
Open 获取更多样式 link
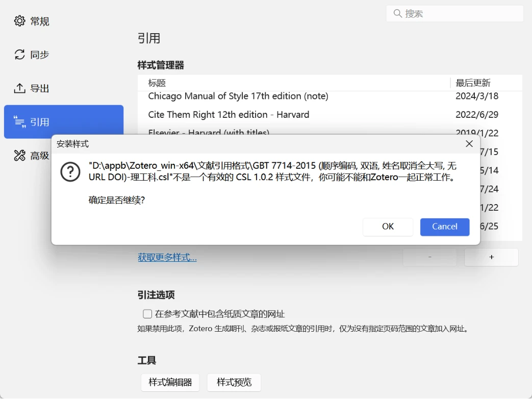coord(167,258)
